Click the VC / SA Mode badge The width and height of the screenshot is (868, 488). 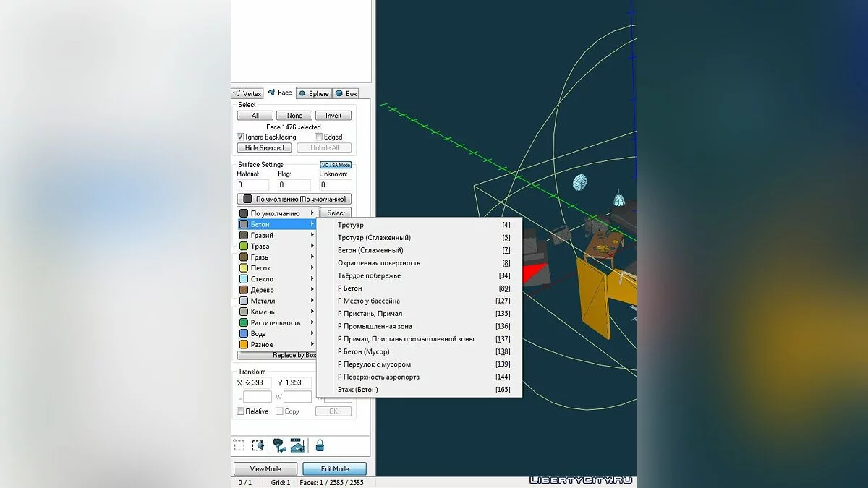(335, 165)
